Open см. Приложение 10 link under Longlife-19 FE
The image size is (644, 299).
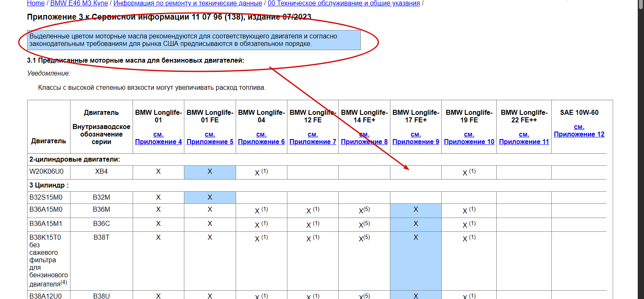point(469,138)
